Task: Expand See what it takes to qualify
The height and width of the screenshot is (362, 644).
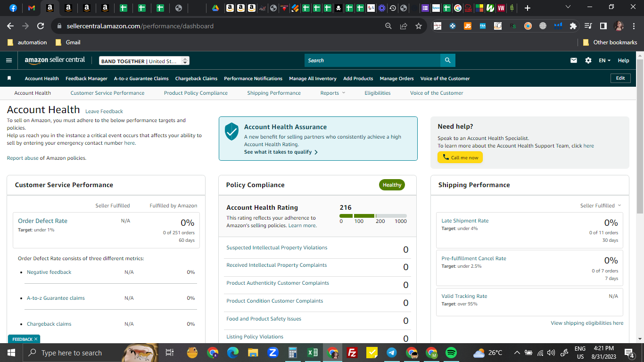Action: 281,152
